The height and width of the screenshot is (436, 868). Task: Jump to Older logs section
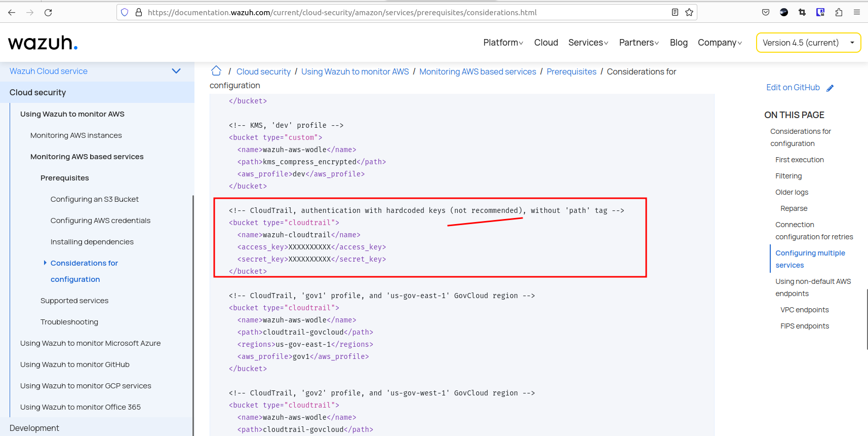[792, 192]
